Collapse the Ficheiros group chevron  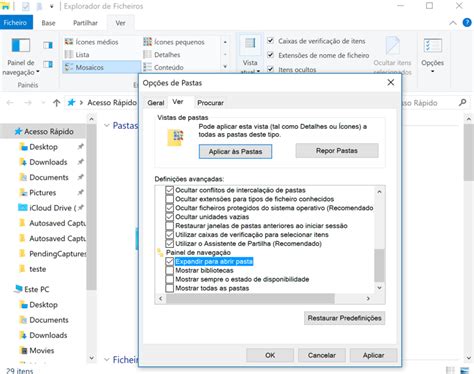[x=107, y=360]
